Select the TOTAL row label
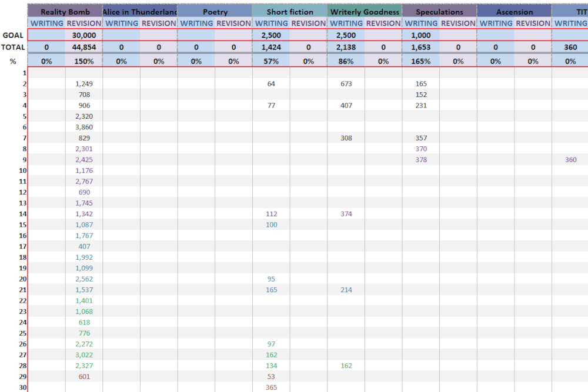 click(x=14, y=48)
